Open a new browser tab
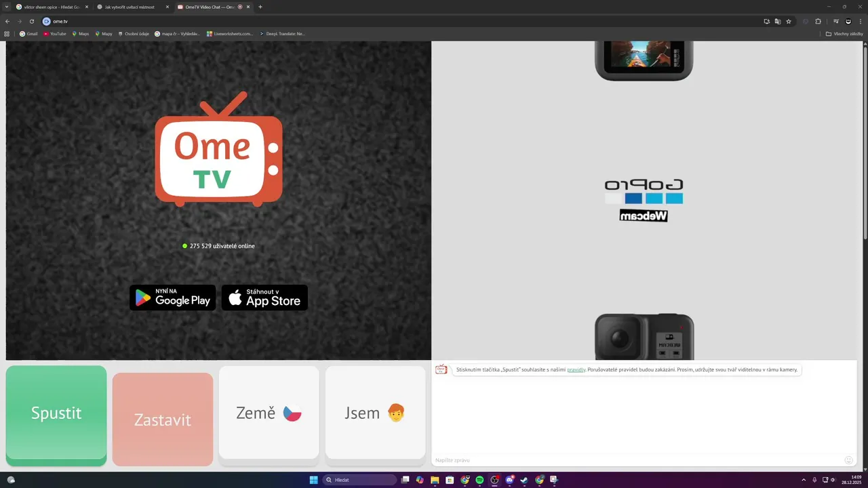The height and width of the screenshot is (488, 868). click(260, 7)
